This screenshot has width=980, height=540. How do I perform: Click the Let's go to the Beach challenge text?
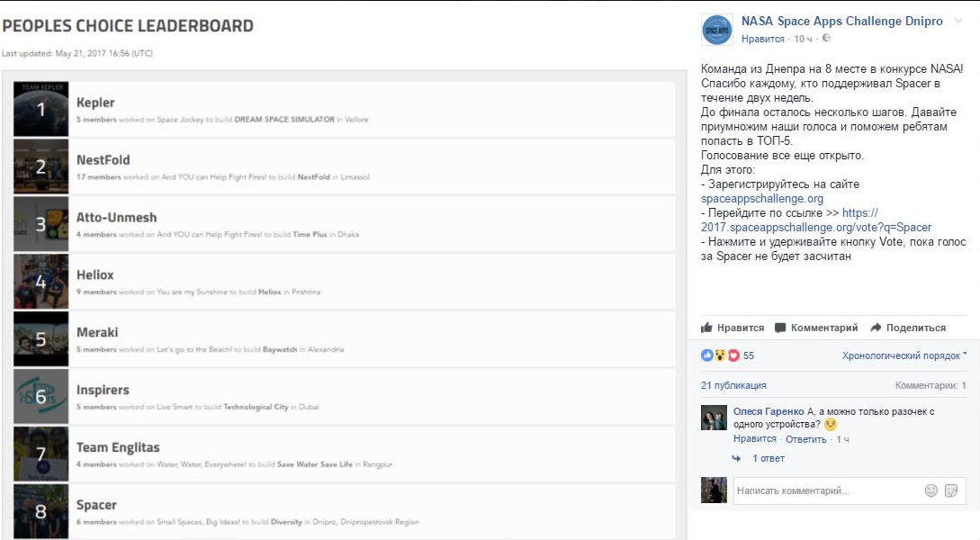tap(193, 349)
